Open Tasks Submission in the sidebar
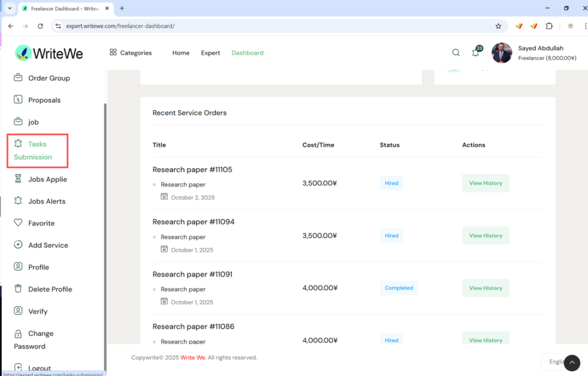Screen dimensions: 588x376 37,150
